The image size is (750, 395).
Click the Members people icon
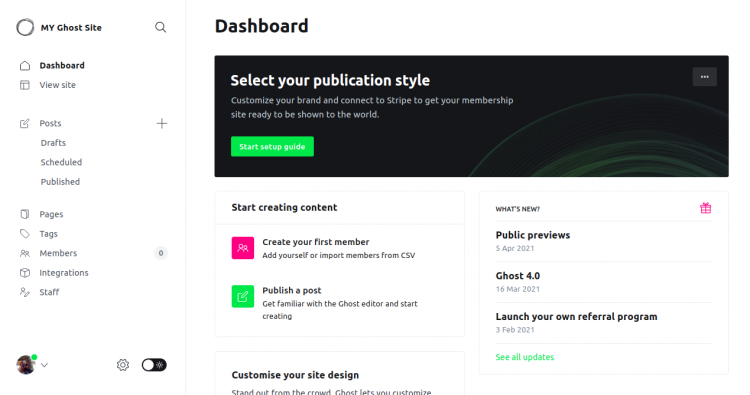(x=25, y=253)
